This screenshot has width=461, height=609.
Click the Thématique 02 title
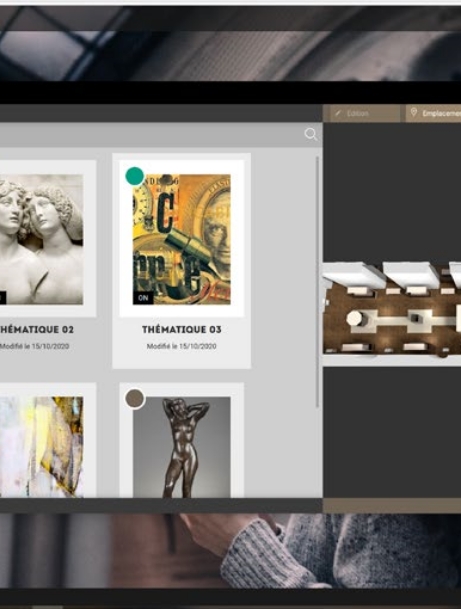click(37, 329)
